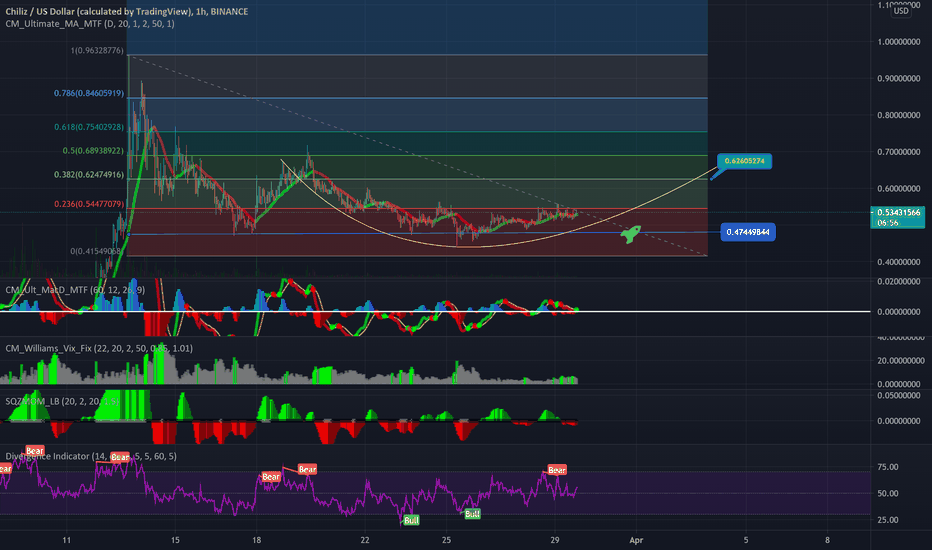Click Fibonacci level 0.236(0.54477079)
The height and width of the screenshot is (550, 932).
(89, 204)
